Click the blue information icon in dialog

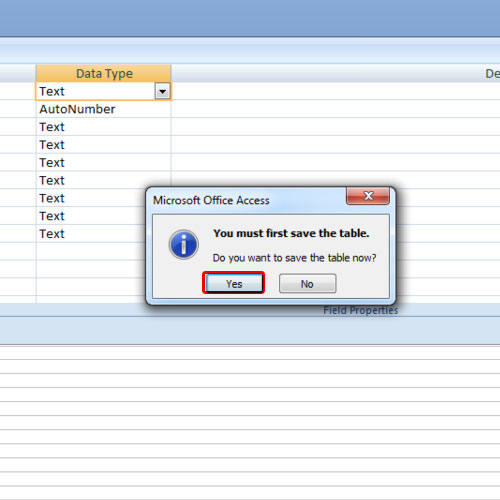tap(184, 245)
